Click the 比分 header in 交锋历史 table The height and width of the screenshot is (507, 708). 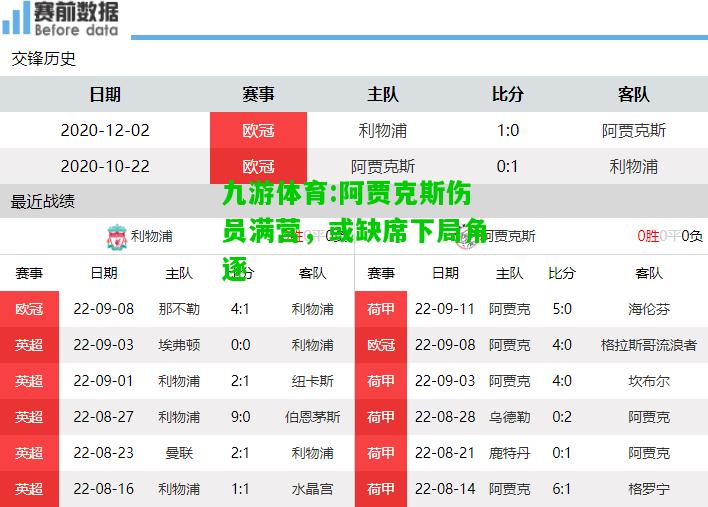pyautogui.click(x=508, y=94)
